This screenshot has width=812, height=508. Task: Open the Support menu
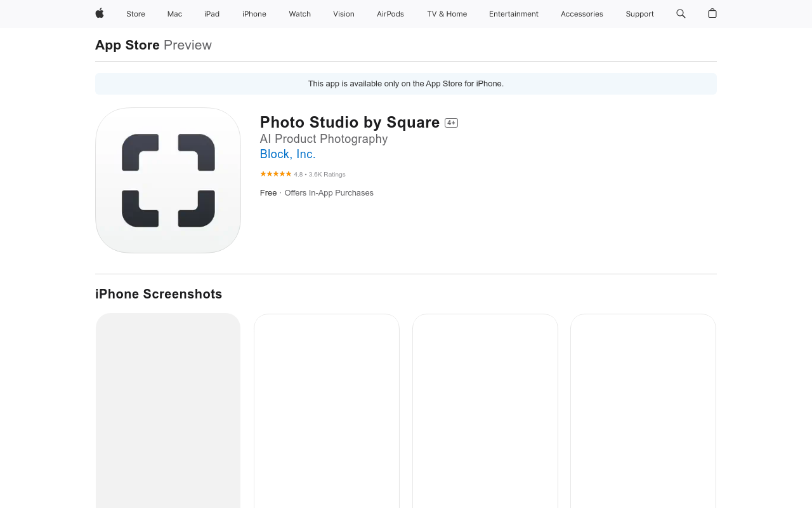point(639,14)
